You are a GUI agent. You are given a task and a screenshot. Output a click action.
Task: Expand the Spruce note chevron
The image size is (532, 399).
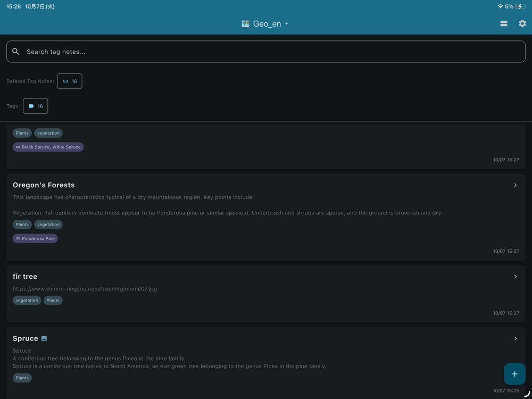point(516,338)
